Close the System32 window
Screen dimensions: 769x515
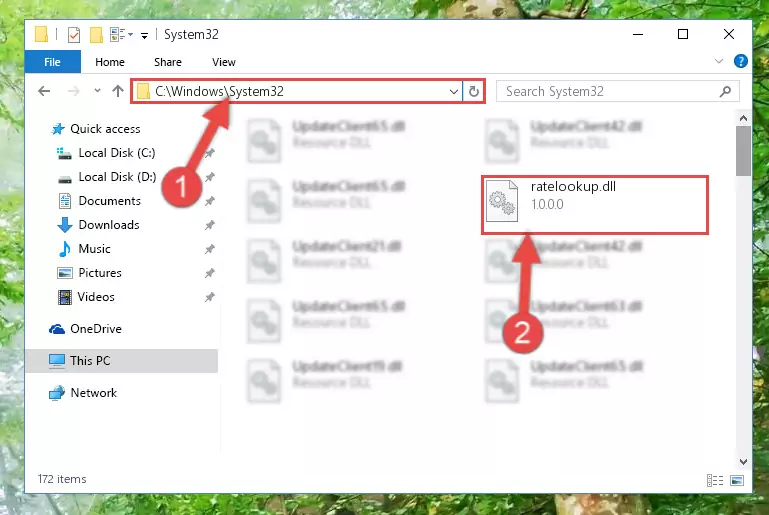pos(729,34)
